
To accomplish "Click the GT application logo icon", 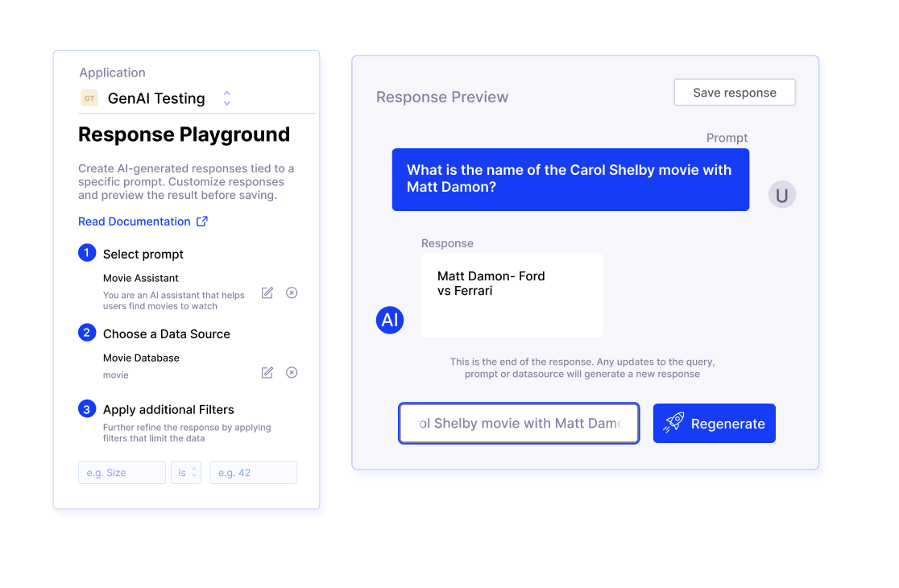I will (x=89, y=98).
